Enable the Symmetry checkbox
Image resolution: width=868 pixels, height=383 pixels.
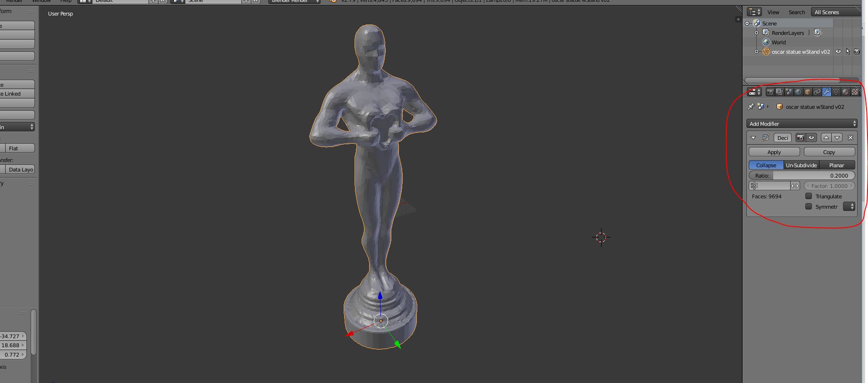809,206
